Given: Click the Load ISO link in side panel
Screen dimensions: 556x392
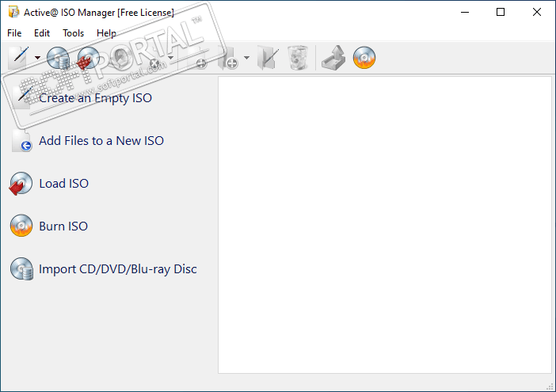Looking at the screenshot, I should tap(64, 184).
